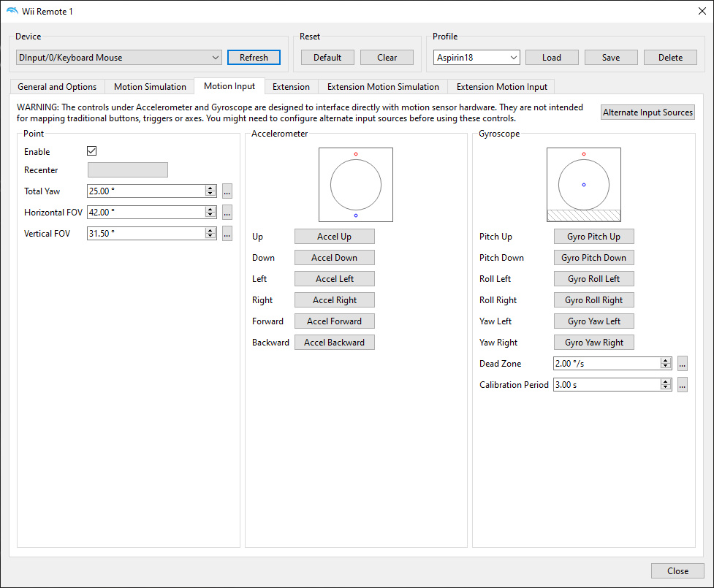Screen dimensions: 714x588
Task: Close the Wii Remote 1 window
Action: point(702,11)
